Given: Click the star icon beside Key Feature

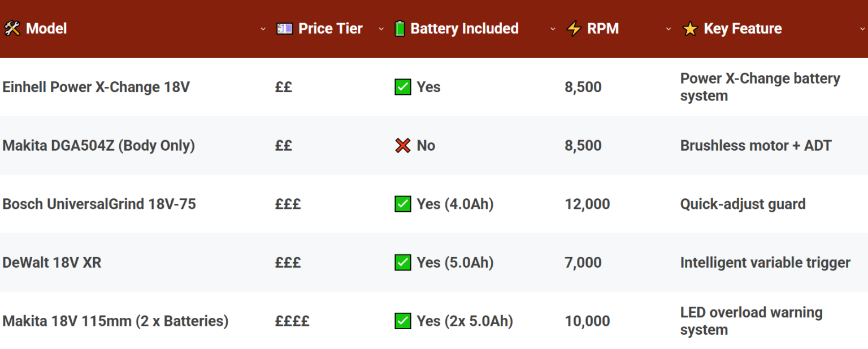Looking at the screenshot, I should click(690, 29).
